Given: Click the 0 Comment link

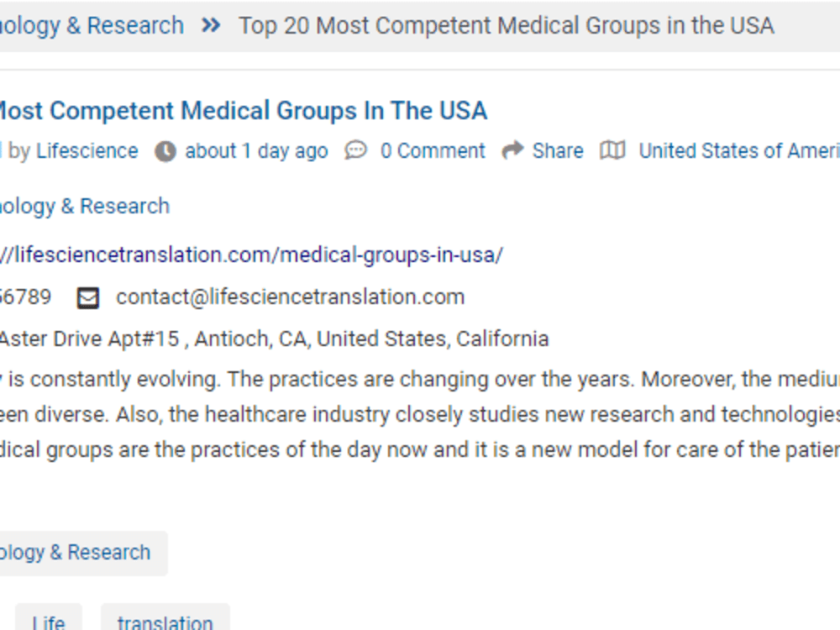Looking at the screenshot, I should 433,151.
